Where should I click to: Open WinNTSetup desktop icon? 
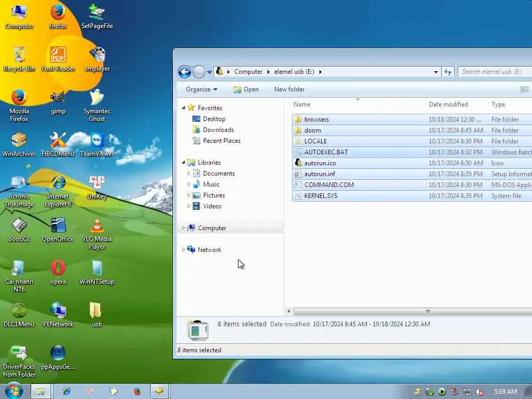[97, 272]
